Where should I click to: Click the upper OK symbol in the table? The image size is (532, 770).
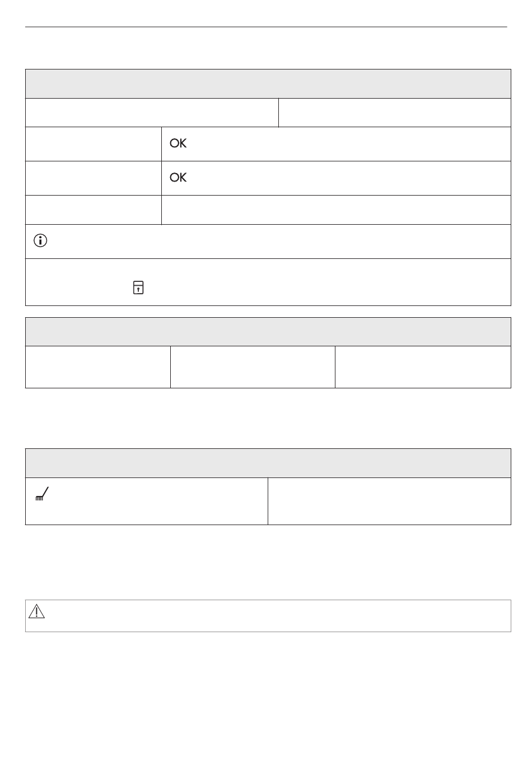[178, 143]
